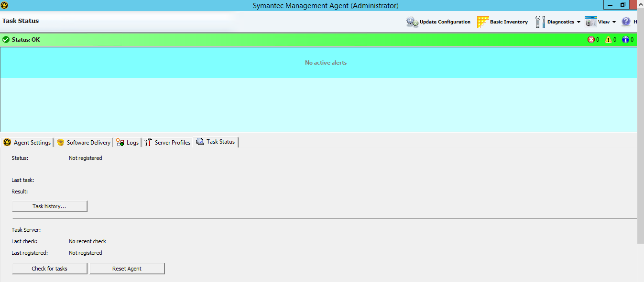Click 'Not registered' next to Status

coord(86,158)
